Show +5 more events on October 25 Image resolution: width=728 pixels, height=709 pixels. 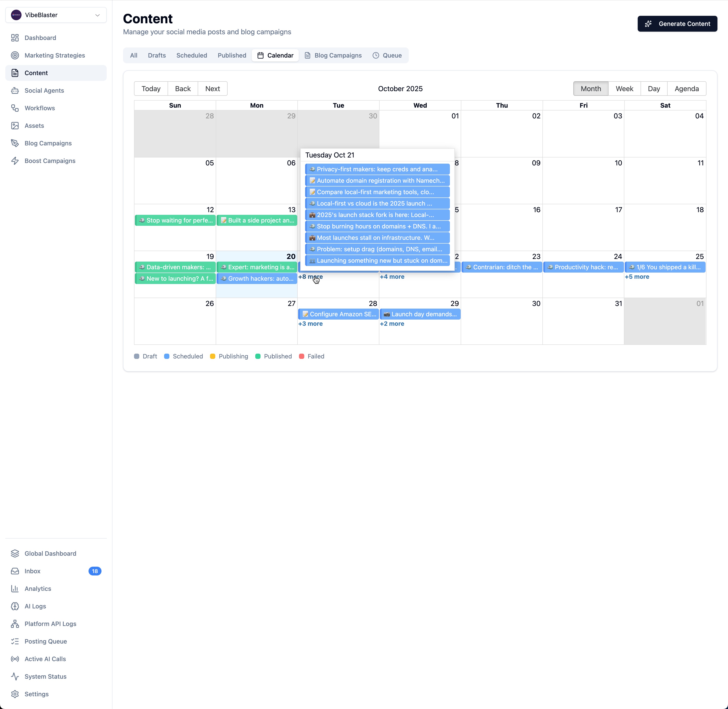637,277
